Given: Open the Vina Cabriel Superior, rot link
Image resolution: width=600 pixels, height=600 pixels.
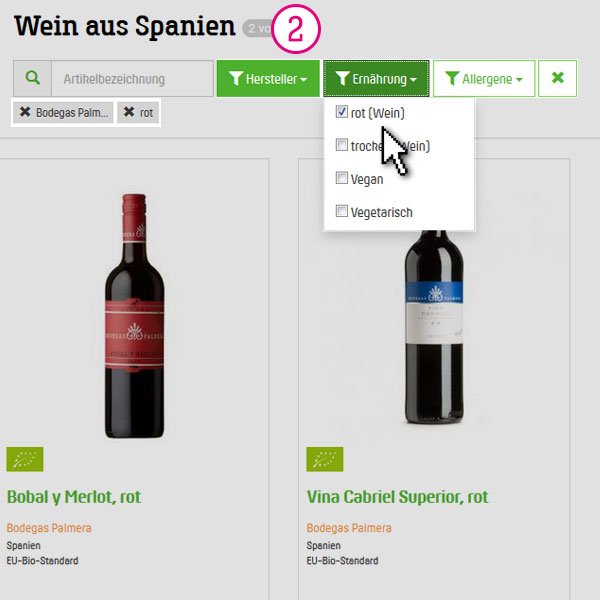Looking at the screenshot, I should (x=397, y=497).
